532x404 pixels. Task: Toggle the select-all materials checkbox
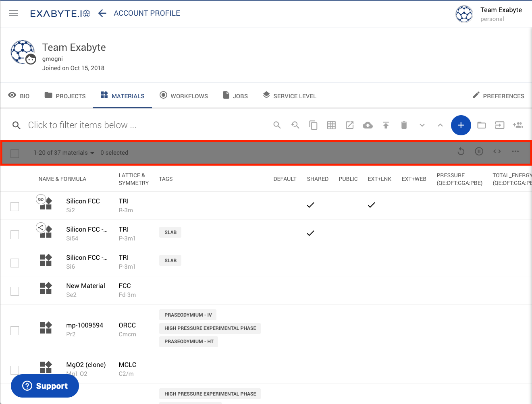15,153
